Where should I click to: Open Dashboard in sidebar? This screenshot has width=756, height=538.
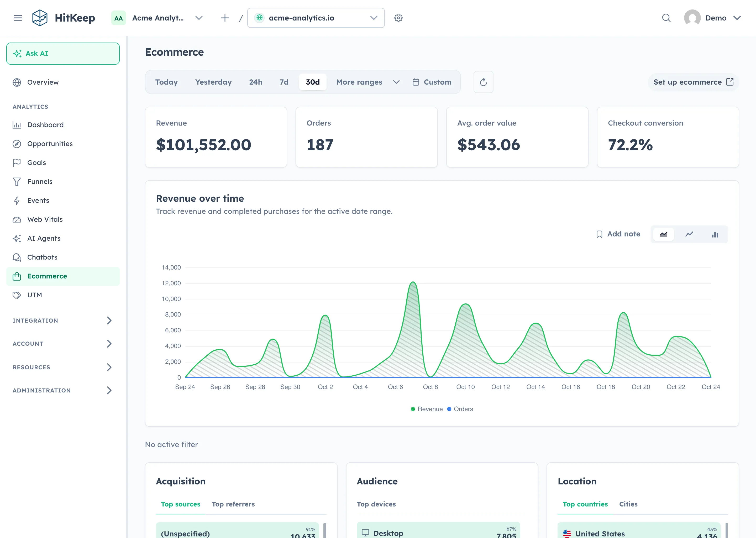pos(63,125)
